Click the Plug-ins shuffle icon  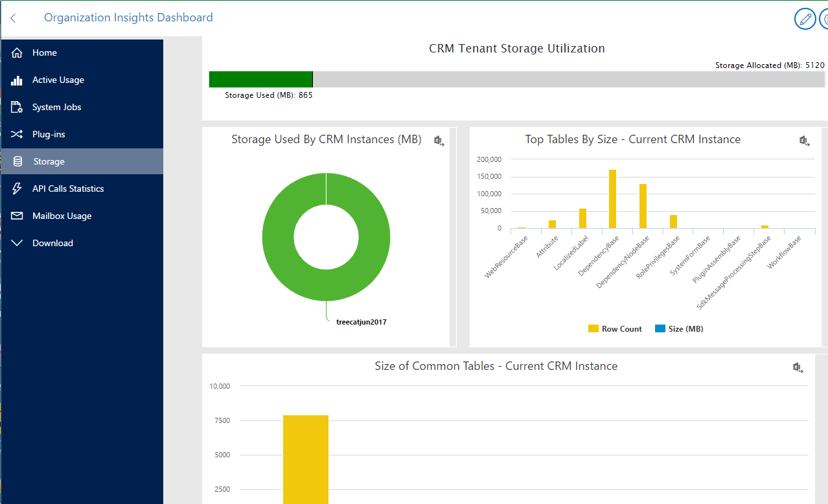click(17, 134)
